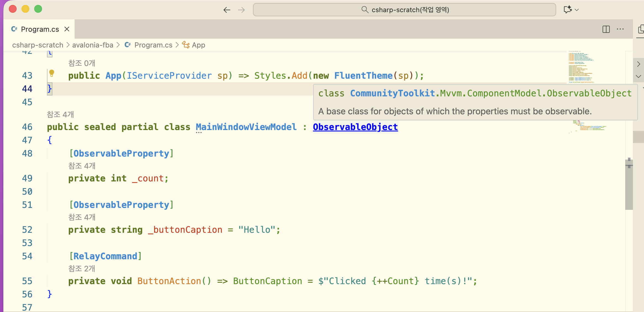Viewport: 644px width, 312px height.
Task: Open the Explorer files icon at right edge
Action: pos(641,29)
